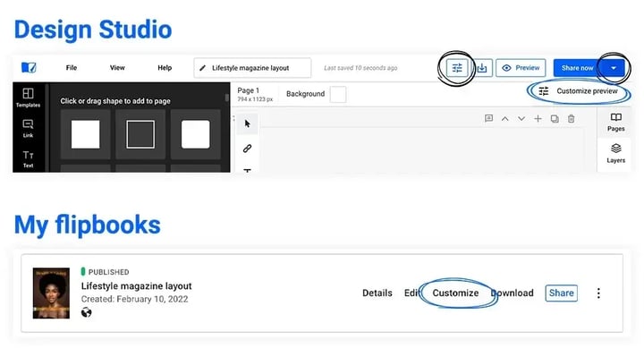Move page up with the up chevron
Screen dimensions: 644x357
click(x=505, y=119)
